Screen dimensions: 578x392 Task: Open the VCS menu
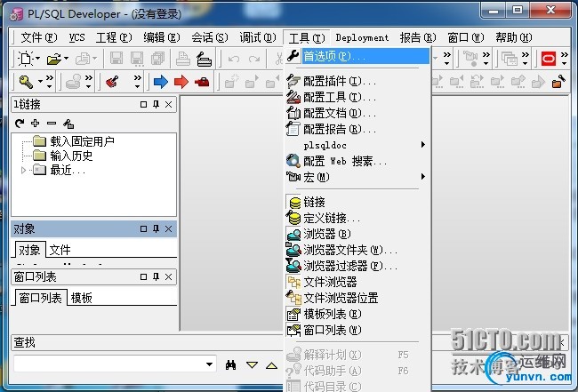click(76, 37)
